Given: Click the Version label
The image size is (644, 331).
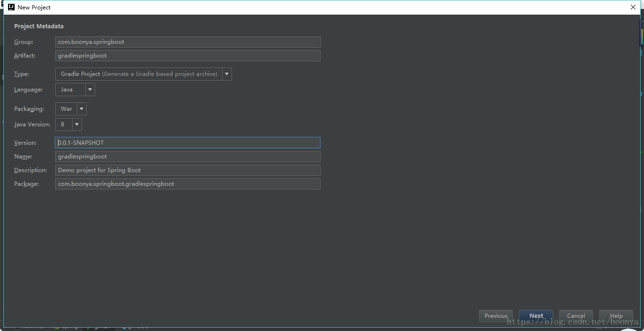Looking at the screenshot, I should coord(25,143).
